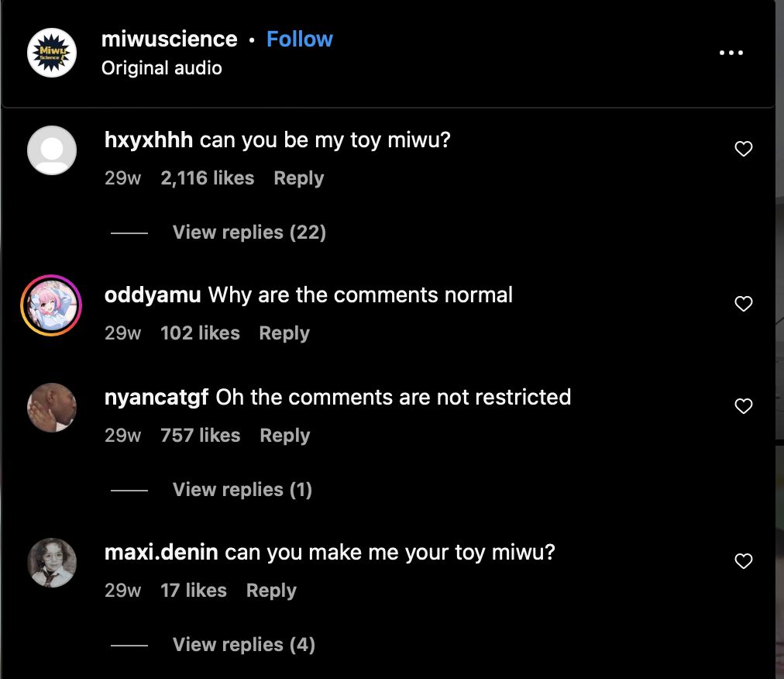This screenshot has width=784, height=679.
Task: View who gave 2,116 likes
Action: tap(207, 178)
